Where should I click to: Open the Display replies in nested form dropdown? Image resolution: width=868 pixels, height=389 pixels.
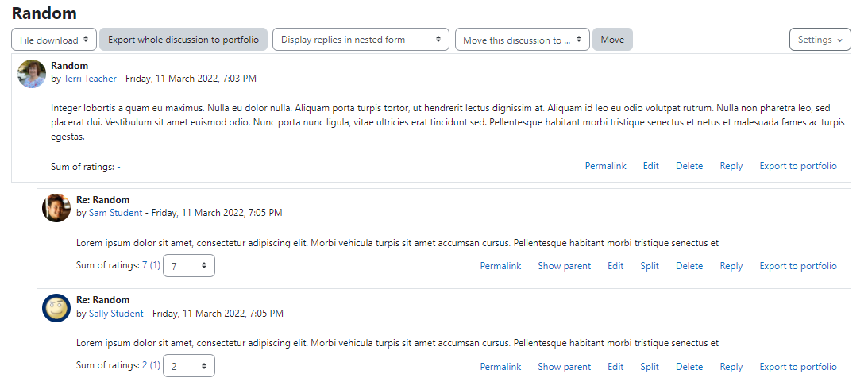pyautogui.click(x=361, y=40)
